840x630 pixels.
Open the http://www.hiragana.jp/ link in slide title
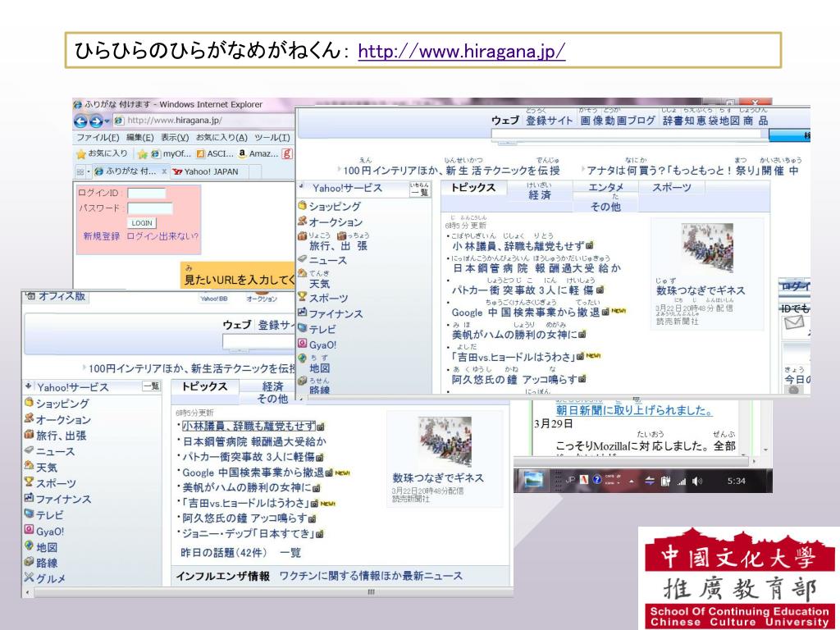461,52
